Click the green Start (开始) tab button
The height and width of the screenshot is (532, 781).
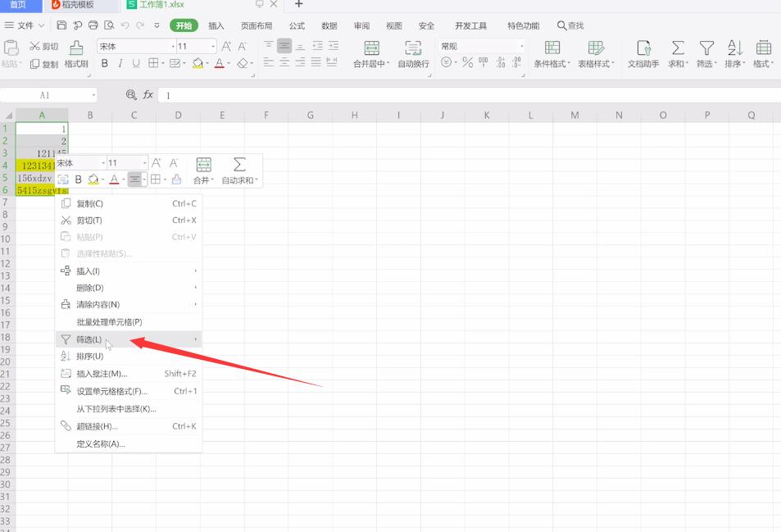184,25
